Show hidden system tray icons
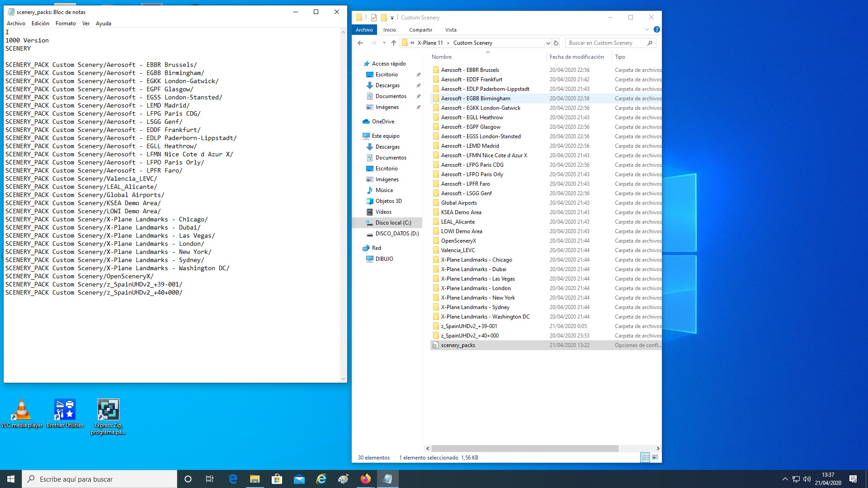The image size is (868, 488). click(785, 479)
